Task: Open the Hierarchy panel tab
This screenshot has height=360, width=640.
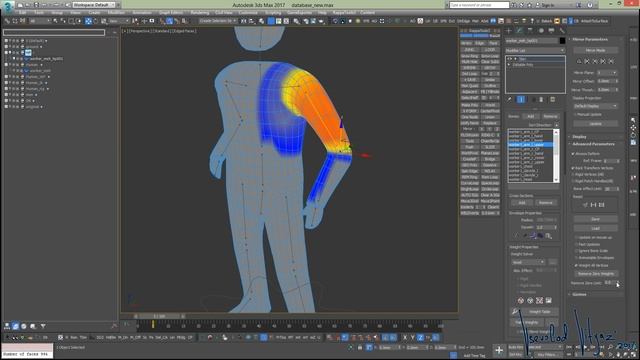Action: tap(530, 31)
